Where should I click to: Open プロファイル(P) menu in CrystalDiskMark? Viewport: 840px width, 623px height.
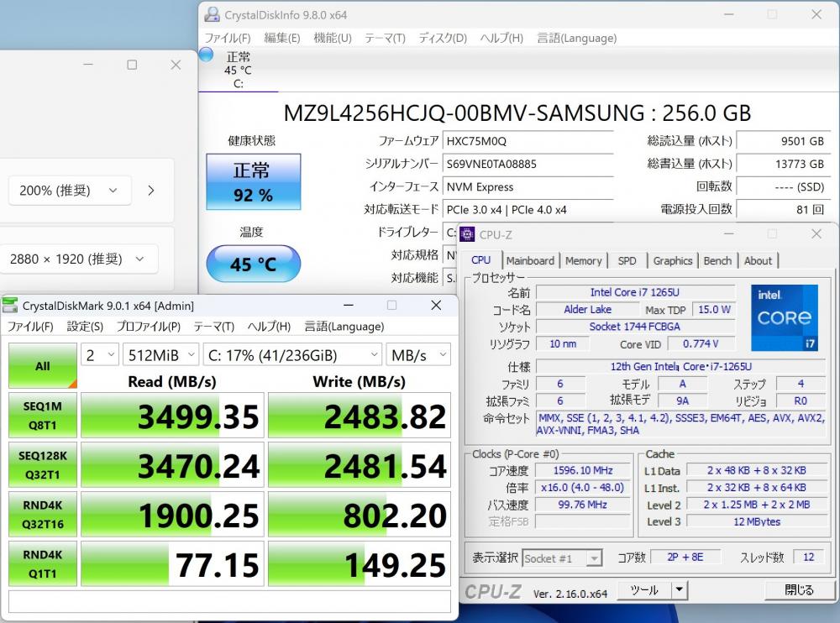(149, 327)
